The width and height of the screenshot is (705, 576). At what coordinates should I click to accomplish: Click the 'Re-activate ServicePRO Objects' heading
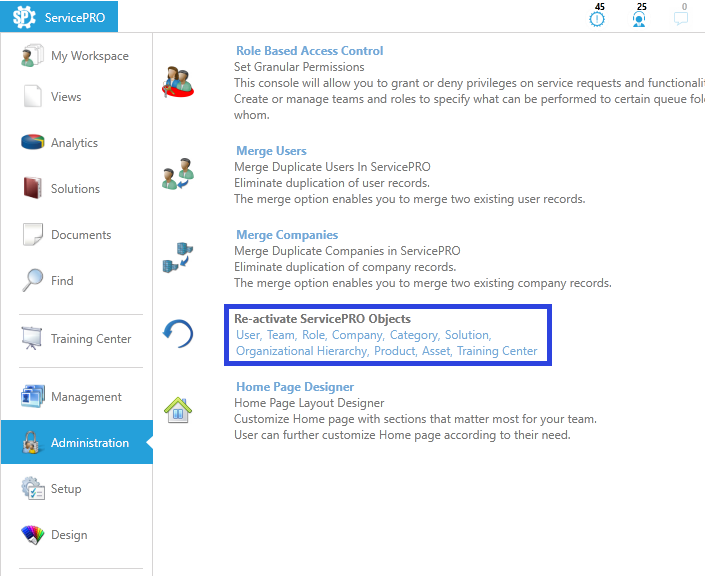[x=322, y=319]
